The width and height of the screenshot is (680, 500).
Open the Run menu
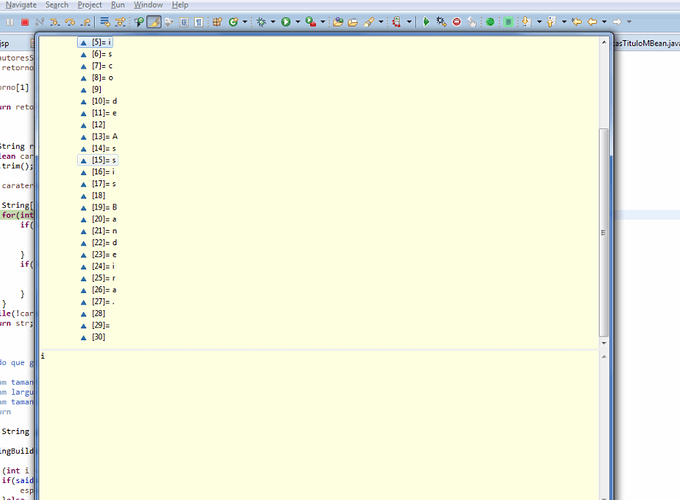coord(118,5)
